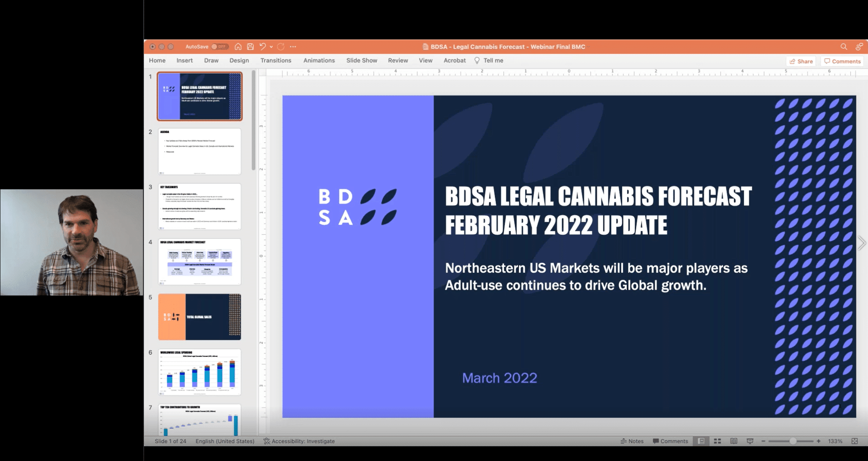
Task: Click the Undo arrow icon
Action: pyautogui.click(x=263, y=47)
